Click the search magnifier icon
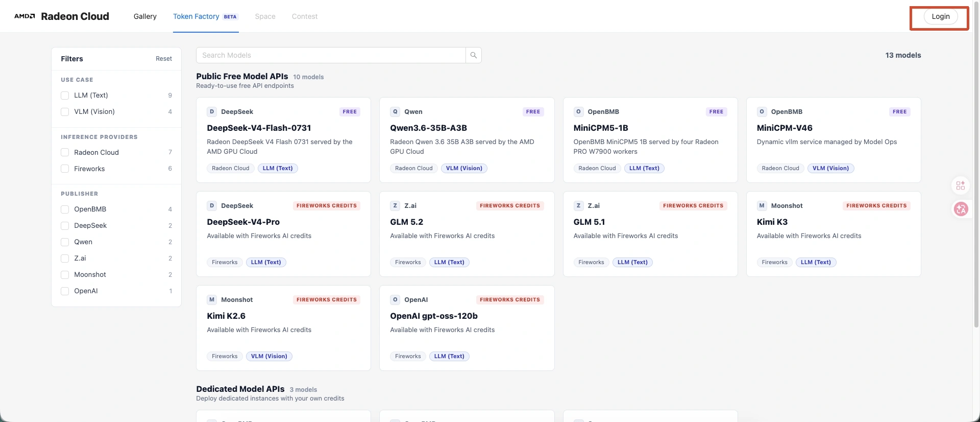The height and width of the screenshot is (422, 980). click(474, 55)
